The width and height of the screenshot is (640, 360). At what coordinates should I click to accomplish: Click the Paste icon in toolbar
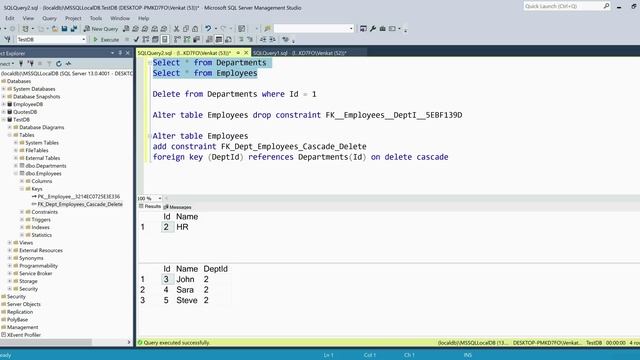click(x=195, y=29)
